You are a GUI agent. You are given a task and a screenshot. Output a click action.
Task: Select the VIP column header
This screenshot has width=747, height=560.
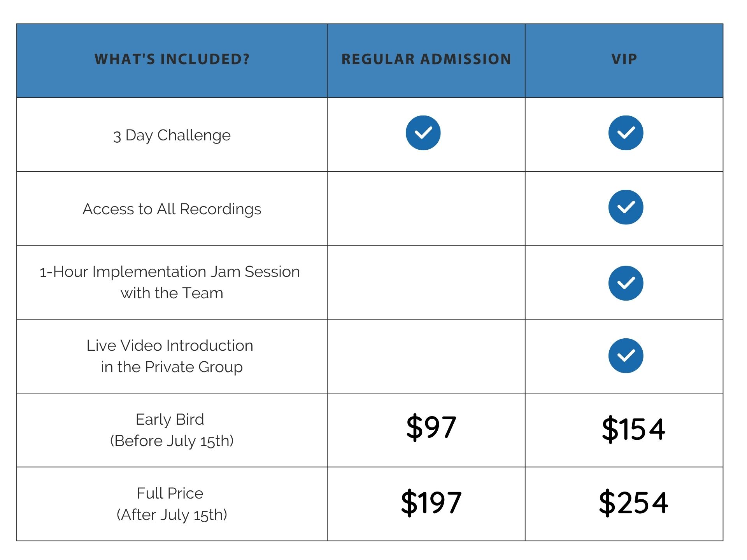point(624,59)
